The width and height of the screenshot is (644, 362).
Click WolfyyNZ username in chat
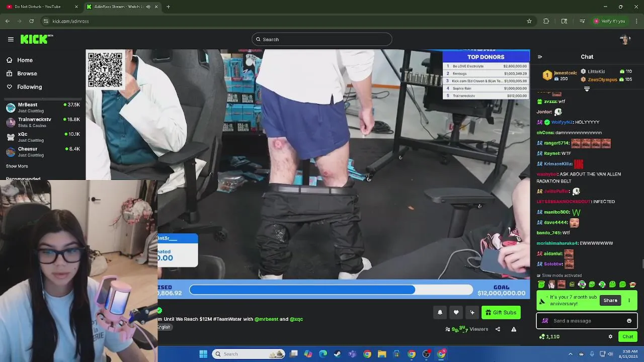[562, 122]
